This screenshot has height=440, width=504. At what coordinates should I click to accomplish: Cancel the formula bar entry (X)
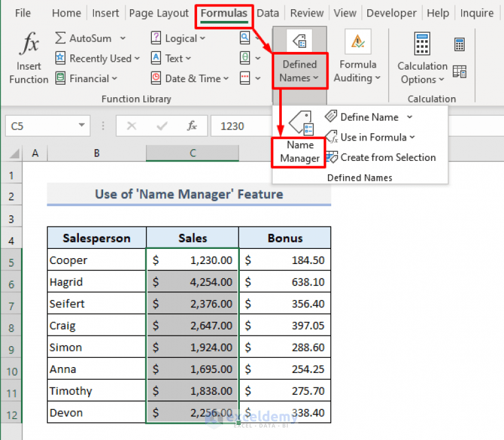pyautogui.click(x=131, y=126)
